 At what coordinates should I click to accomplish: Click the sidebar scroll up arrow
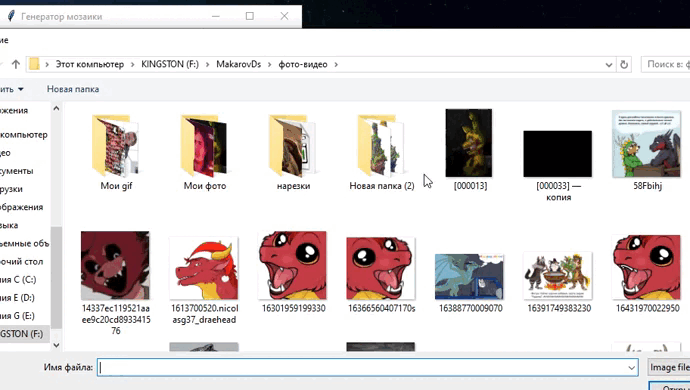56,108
